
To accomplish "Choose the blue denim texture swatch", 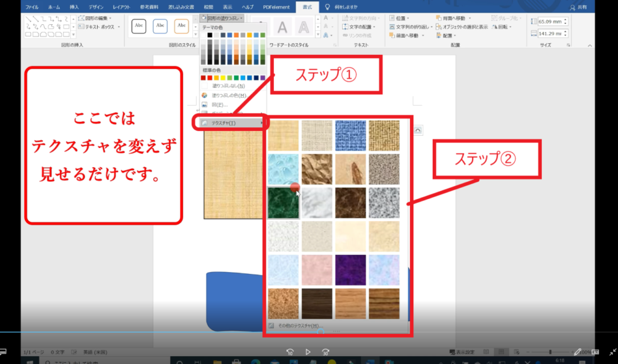I will click(351, 135).
